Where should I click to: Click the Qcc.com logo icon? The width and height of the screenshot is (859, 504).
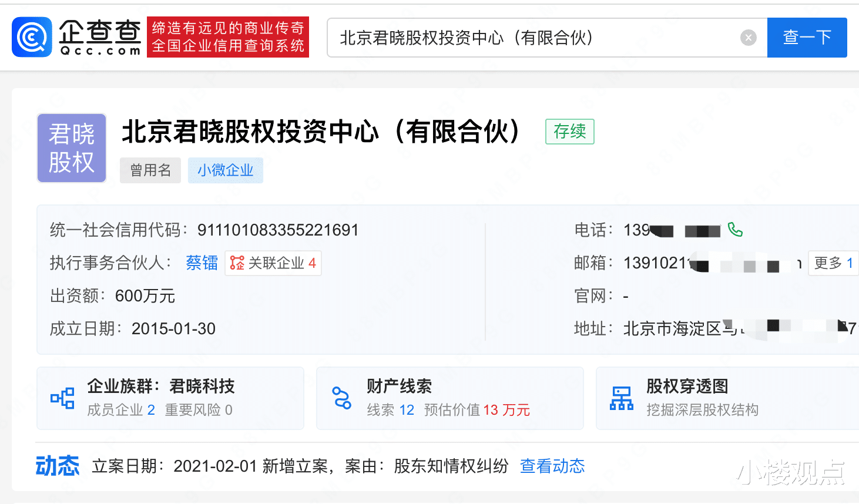[x=32, y=37]
